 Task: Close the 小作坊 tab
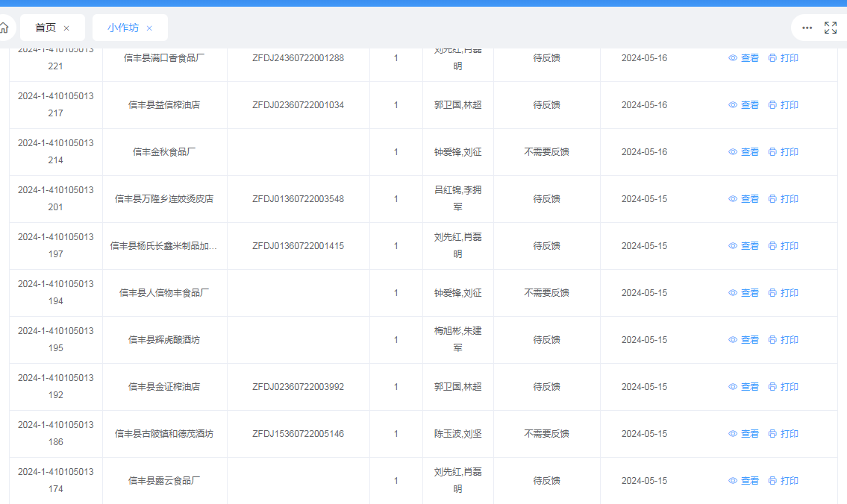point(149,28)
